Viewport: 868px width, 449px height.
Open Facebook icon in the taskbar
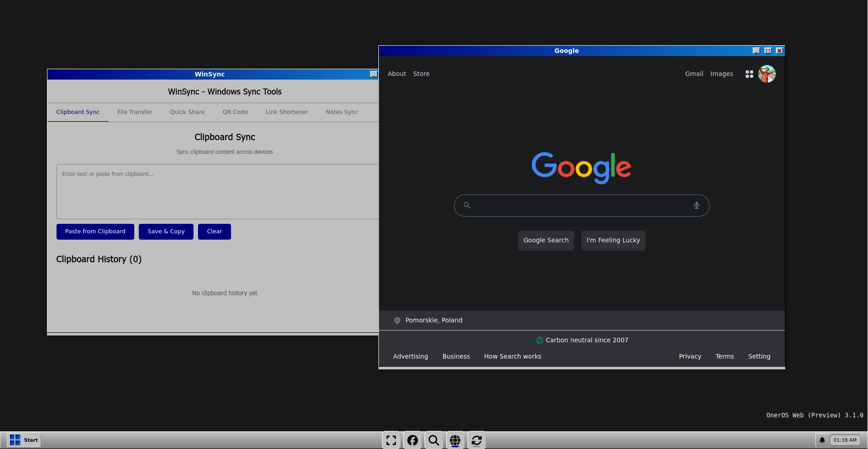413,440
